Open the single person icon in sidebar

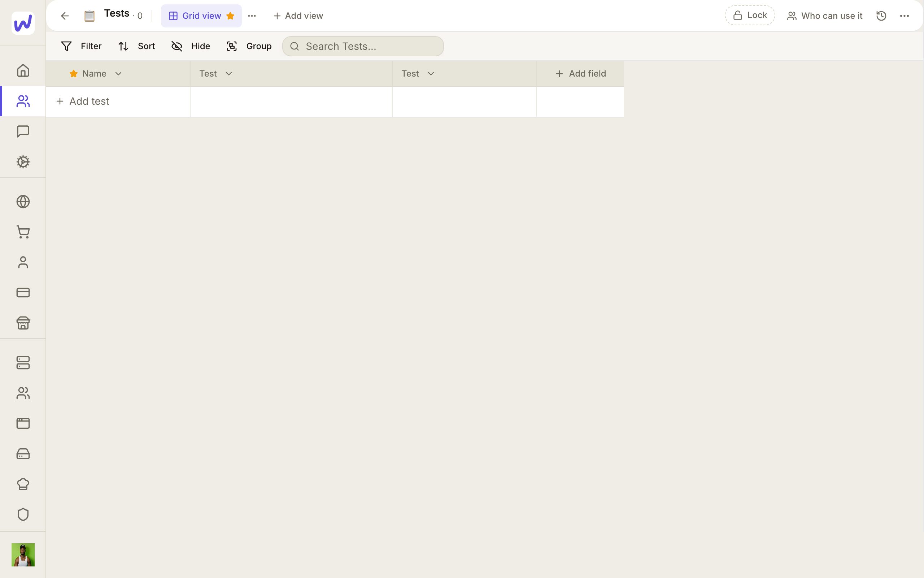[23, 262]
